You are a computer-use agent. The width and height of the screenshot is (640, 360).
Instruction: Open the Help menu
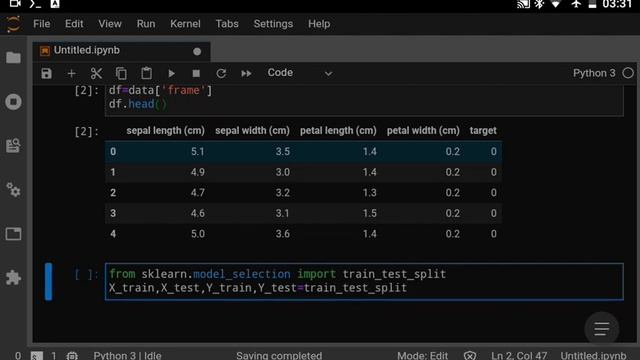(x=319, y=24)
